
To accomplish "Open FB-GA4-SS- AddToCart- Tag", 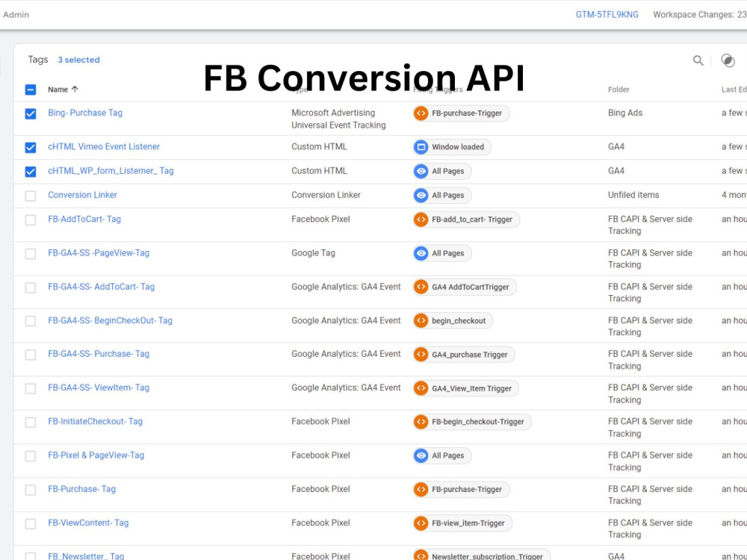I will [x=101, y=287].
